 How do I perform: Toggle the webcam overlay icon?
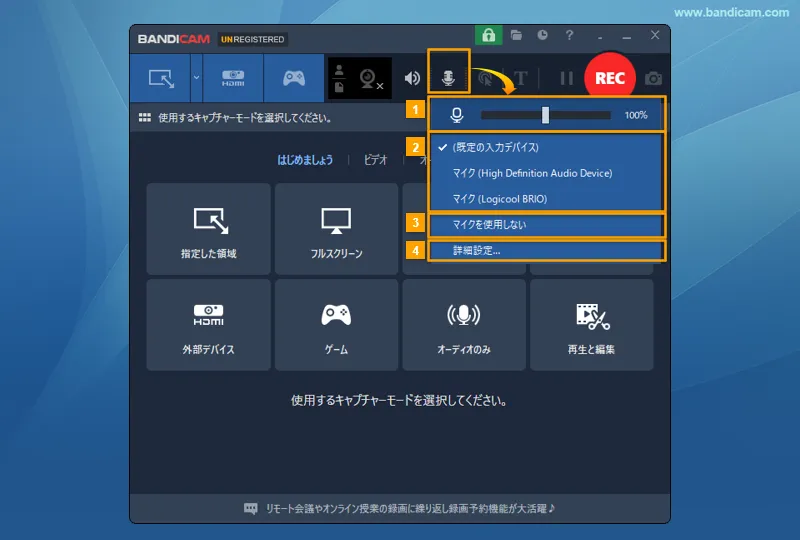(x=370, y=79)
